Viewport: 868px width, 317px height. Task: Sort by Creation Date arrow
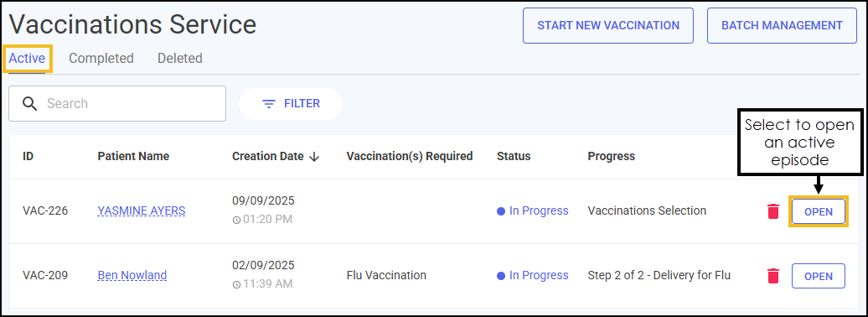314,157
